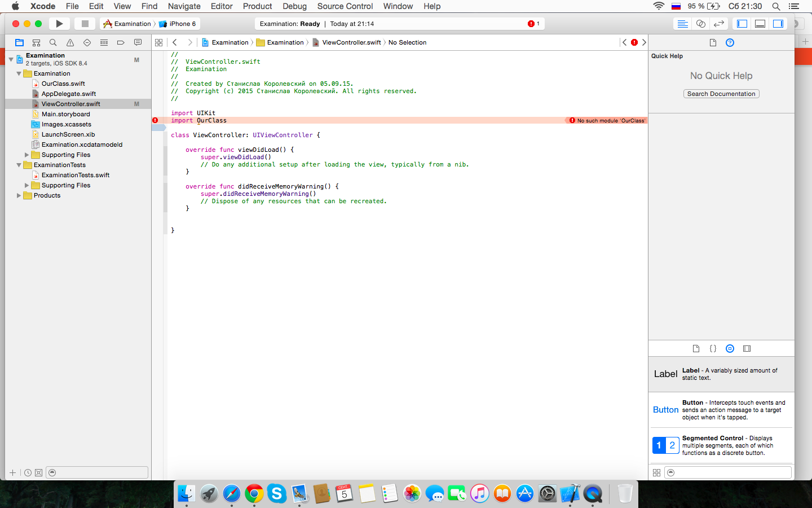Screen dimensions: 812x508
Task: Filter by source-control status files
Action: (38, 472)
